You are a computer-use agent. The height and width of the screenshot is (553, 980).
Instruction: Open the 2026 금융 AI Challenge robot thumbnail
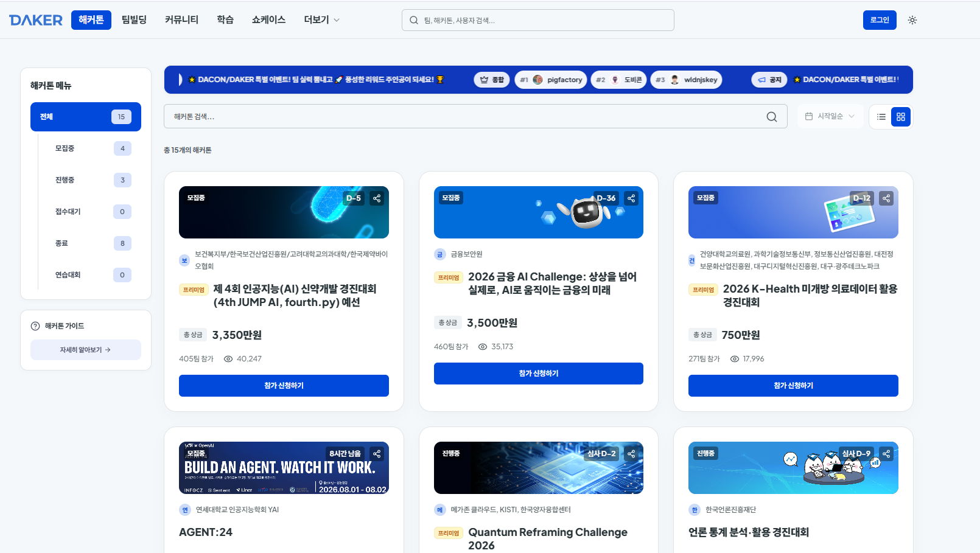coord(539,212)
